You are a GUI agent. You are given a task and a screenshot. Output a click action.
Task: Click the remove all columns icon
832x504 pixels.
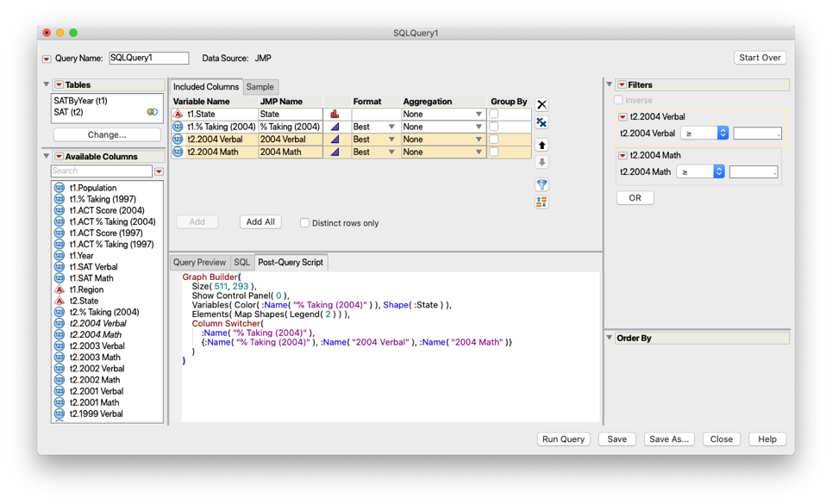pos(541,123)
